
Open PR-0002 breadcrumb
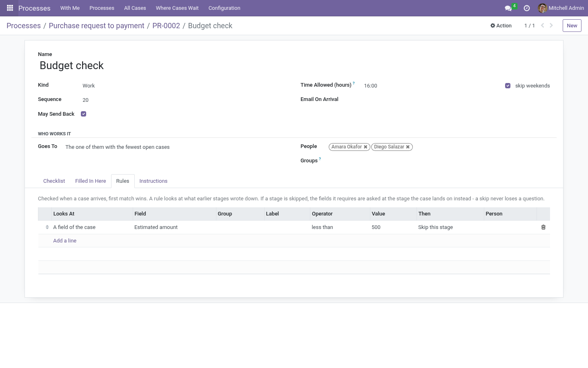(x=166, y=26)
